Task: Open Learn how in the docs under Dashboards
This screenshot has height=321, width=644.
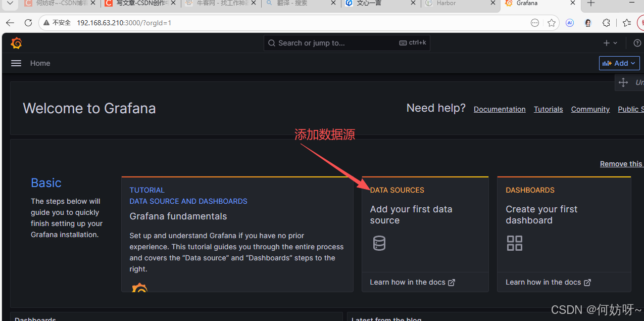Action: coord(548,282)
